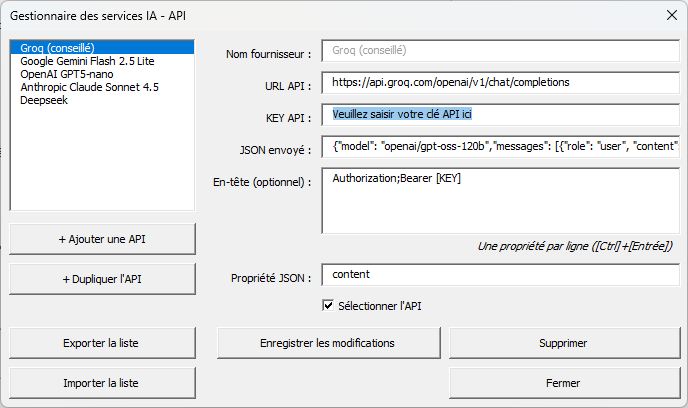Click the Nom fournisseur text field
The width and height of the screenshot is (688, 408).
point(503,50)
